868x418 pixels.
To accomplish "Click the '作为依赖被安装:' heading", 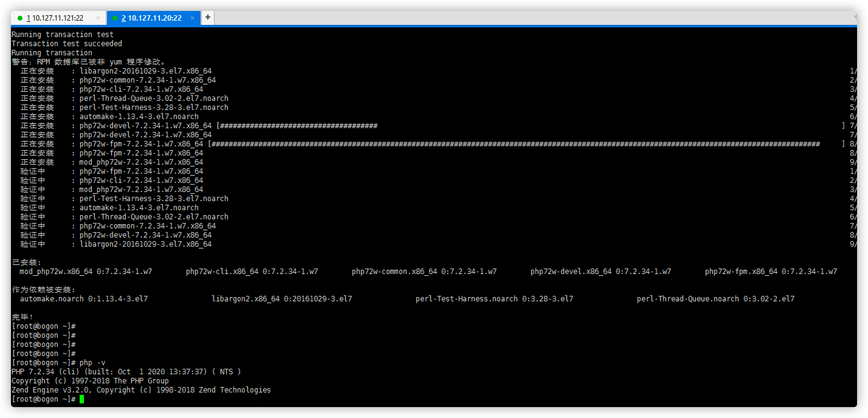I will 43,290.
